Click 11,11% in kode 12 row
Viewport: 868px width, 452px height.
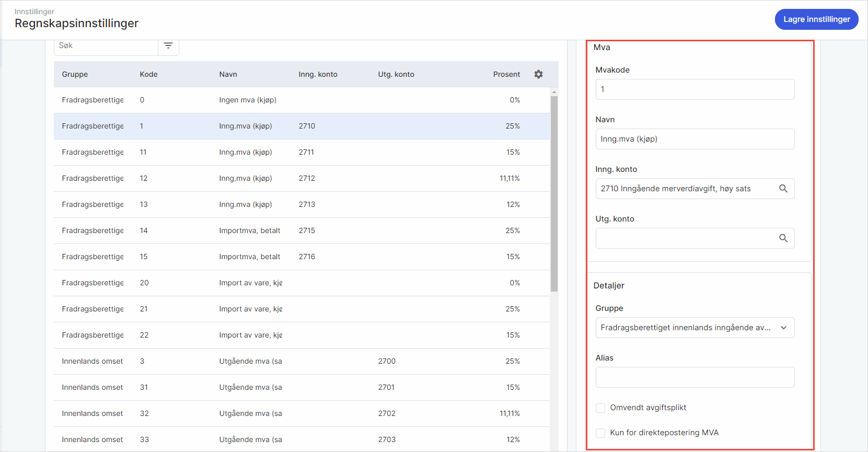click(510, 178)
